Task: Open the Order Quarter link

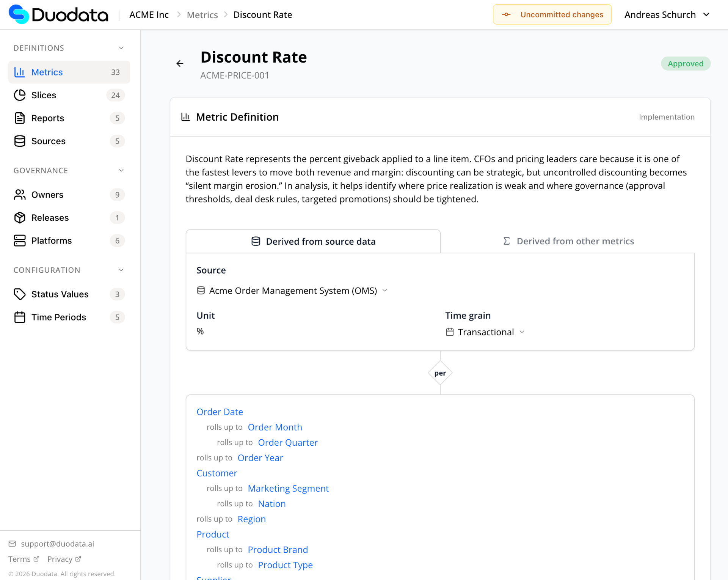Action: pos(287,442)
